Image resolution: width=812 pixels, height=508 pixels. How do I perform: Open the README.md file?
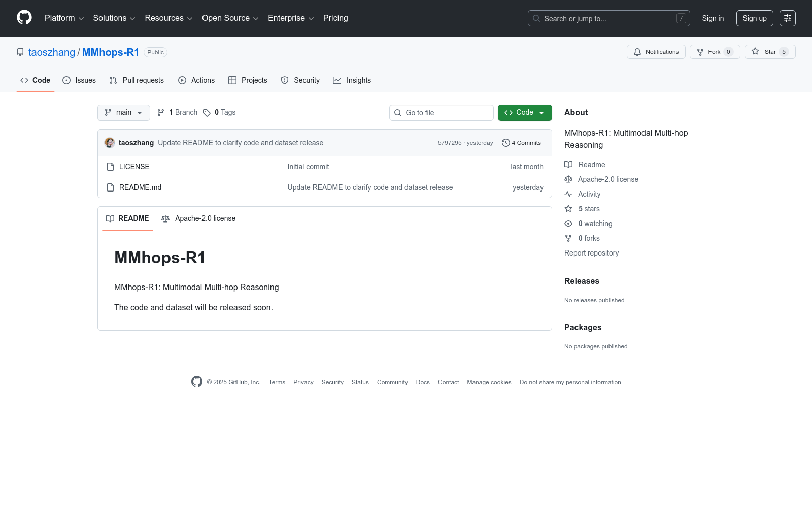141,187
